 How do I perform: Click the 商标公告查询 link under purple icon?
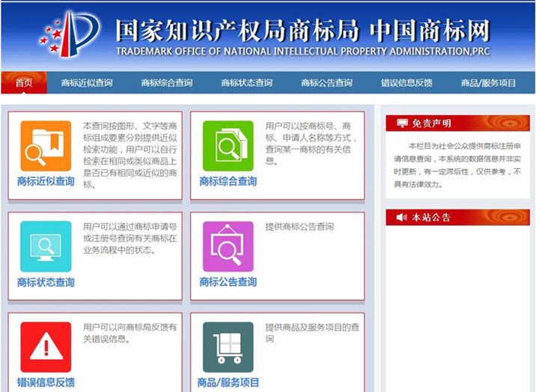228,283
